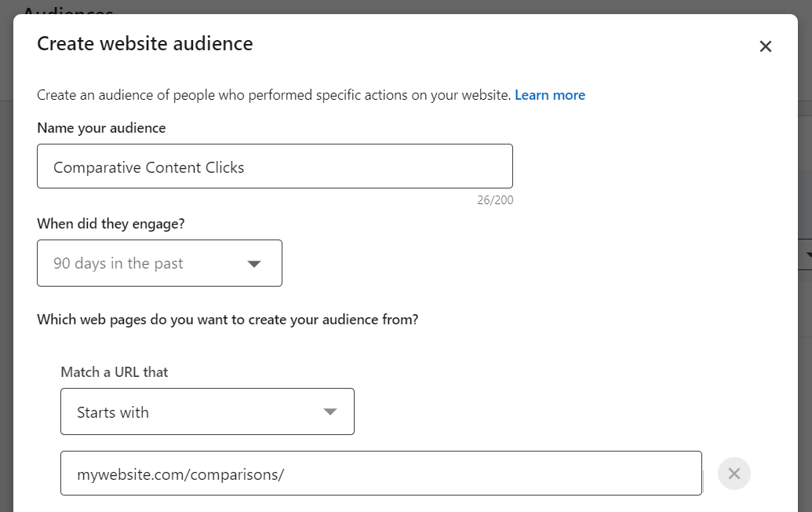Click the dimmed backdrop to the right of the dialog

coord(805,363)
